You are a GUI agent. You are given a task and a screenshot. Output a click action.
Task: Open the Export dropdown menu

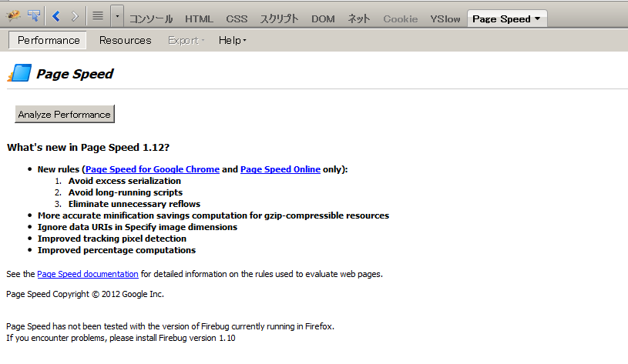click(186, 40)
